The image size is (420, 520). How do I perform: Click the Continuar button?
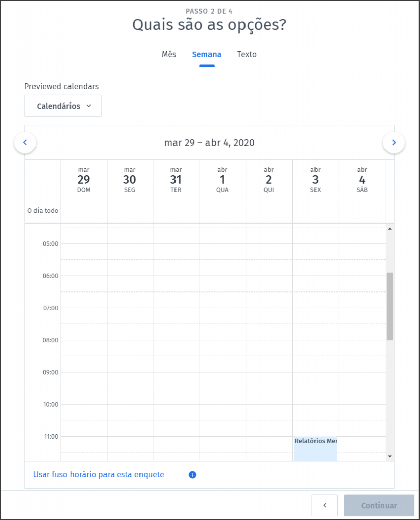tap(379, 505)
